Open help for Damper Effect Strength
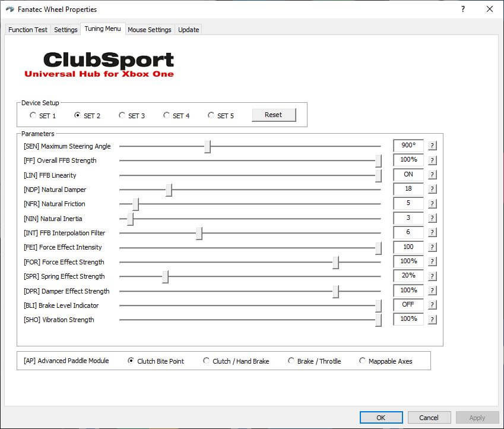The image size is (504, 429). (x=432, y=291)
